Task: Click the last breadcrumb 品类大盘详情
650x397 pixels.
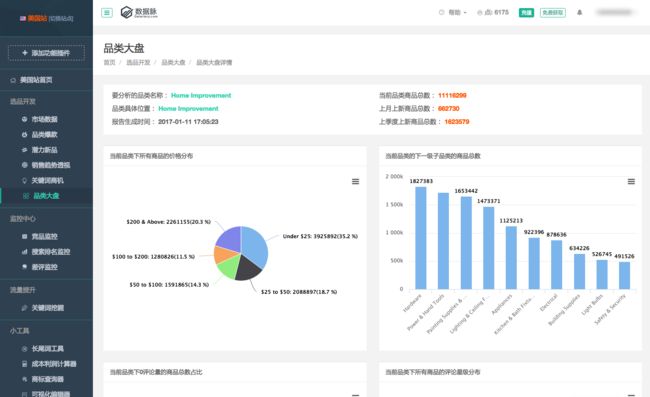Action: click(x=214, y=62)
